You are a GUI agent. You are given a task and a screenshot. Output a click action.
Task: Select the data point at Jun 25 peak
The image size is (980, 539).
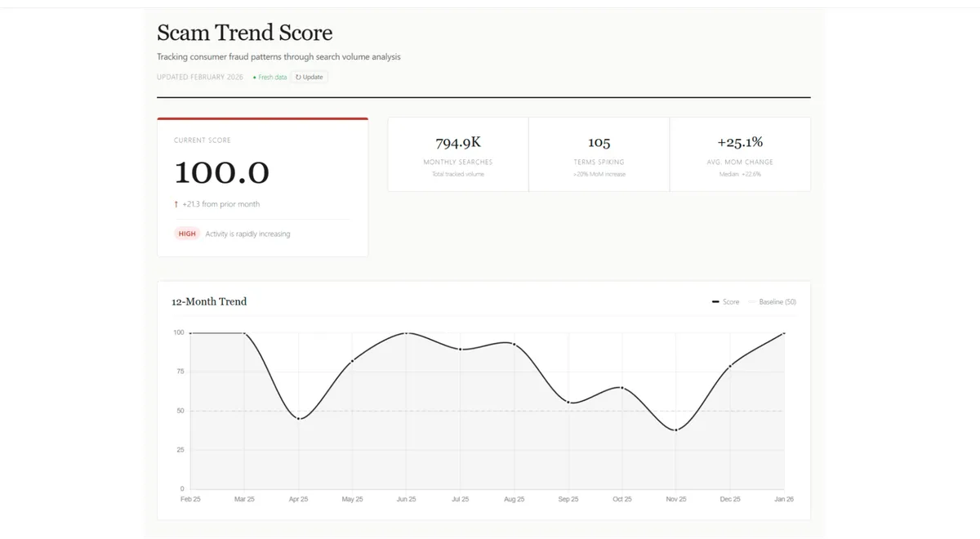[406, 333]
